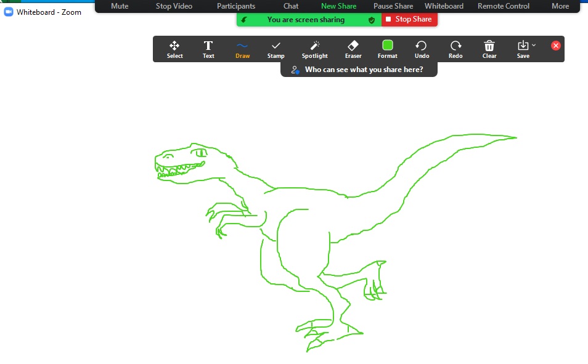Redo the last undone stroke

455,49
